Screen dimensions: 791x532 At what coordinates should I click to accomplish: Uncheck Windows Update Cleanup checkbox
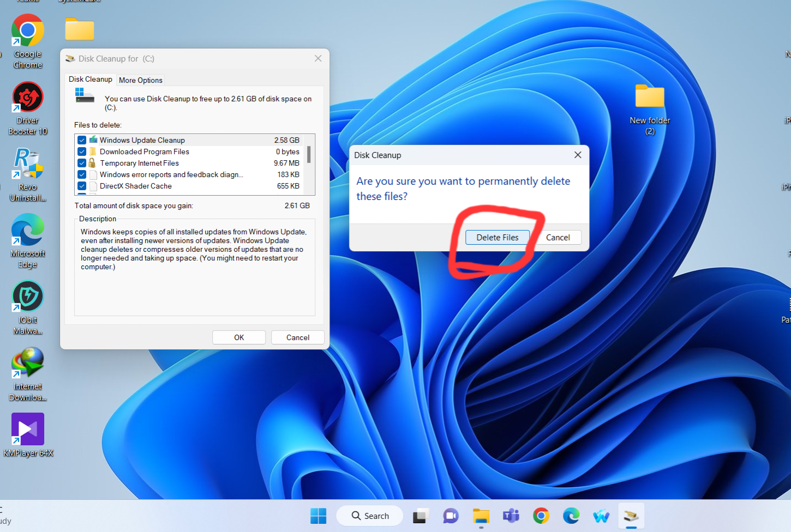pyautogui.click(x=82, y=140)
